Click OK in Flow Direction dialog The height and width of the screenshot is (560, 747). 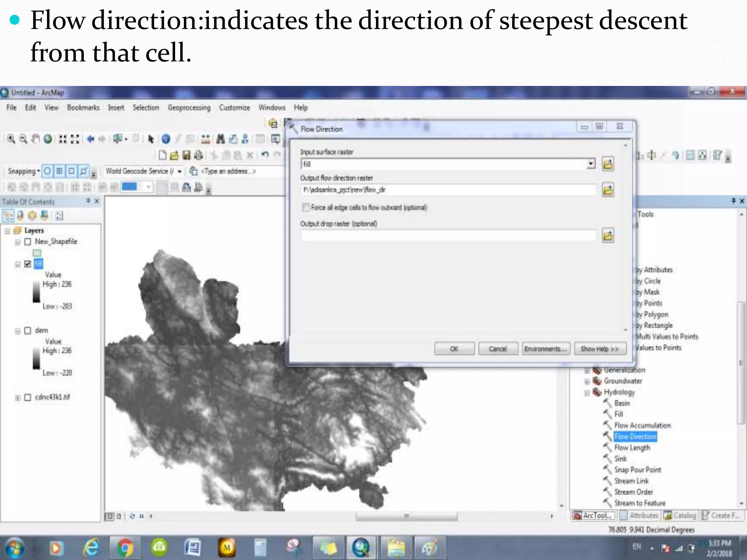[x=454, y=349]
